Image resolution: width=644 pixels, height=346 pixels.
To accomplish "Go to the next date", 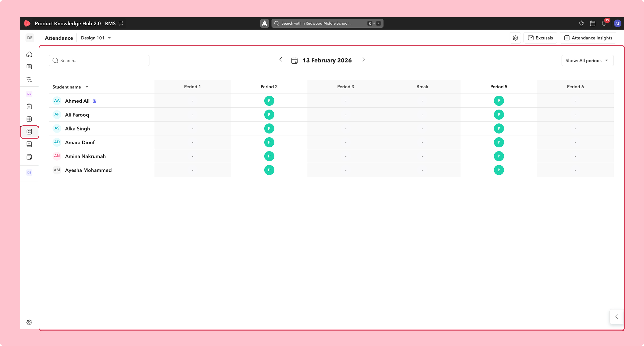I will pos(364,59).
